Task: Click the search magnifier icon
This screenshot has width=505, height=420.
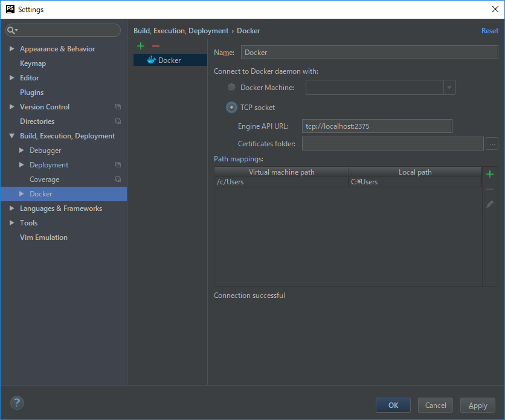Action: tap(12, 30)
